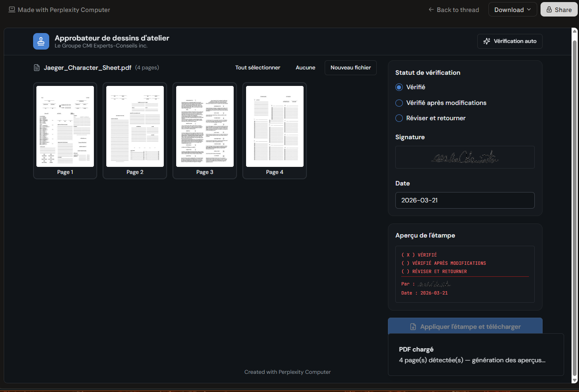Select Réviser et retourner radio option
This screenshot has width=579, height=392.
tap(399, 118)
